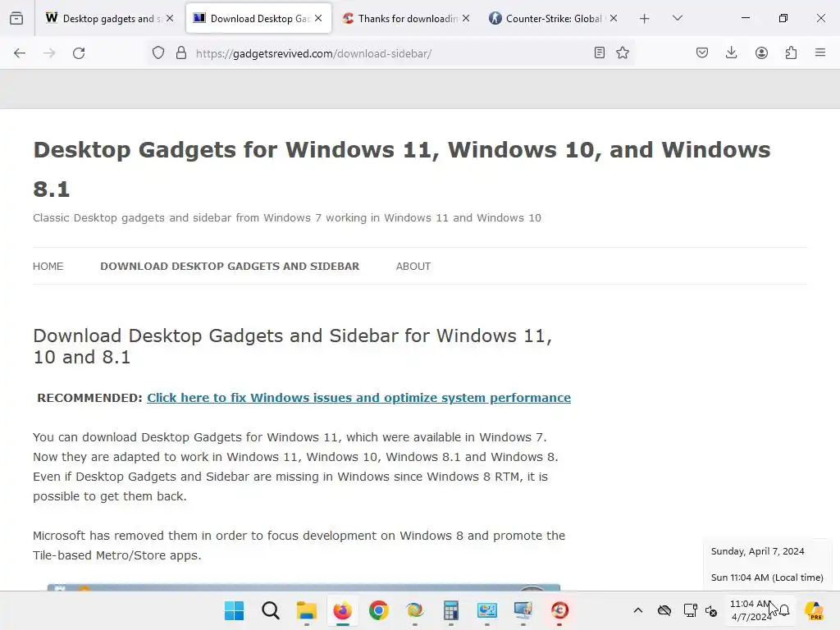Click the sidebar screenshot image below text
Viewport: 840px width, 630px height.
304,587
